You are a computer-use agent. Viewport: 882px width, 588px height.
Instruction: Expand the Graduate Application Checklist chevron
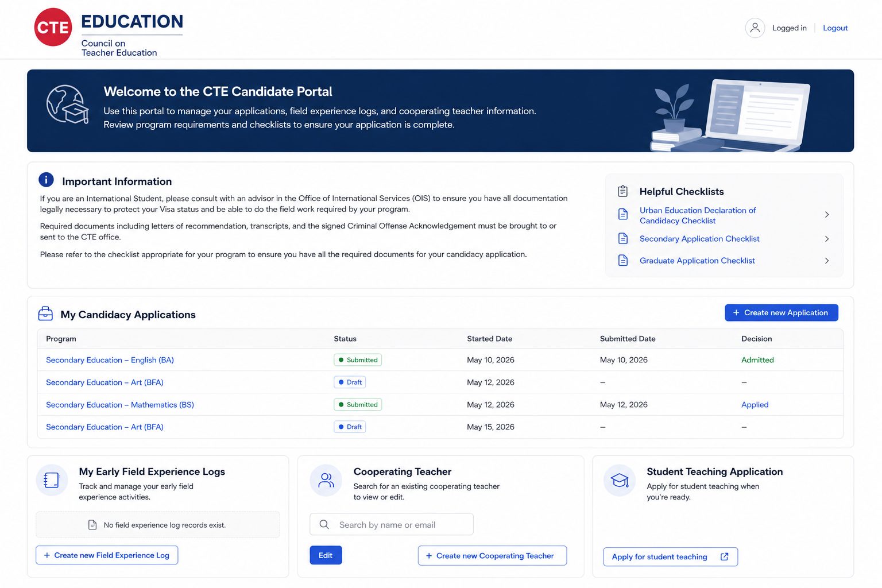pyautogui.click(x=827, y=260)
